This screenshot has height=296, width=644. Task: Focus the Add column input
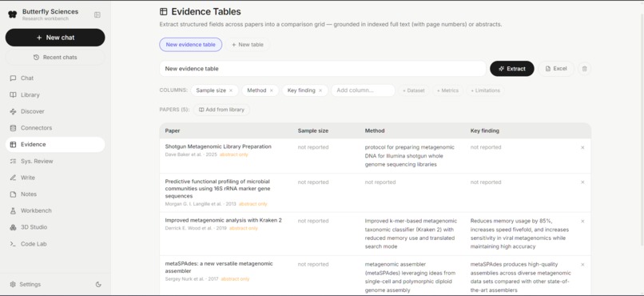[363, 90]
